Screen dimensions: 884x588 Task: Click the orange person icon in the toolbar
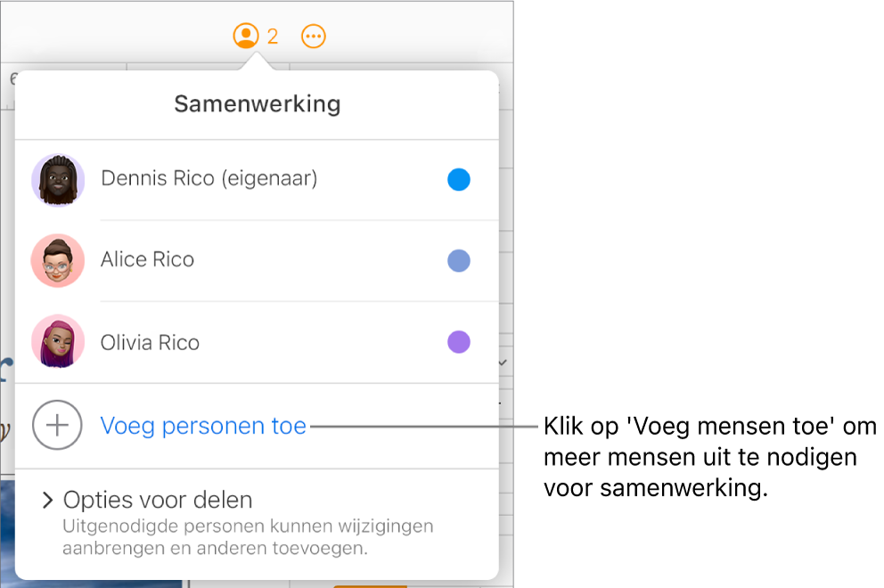pos(247,36)
